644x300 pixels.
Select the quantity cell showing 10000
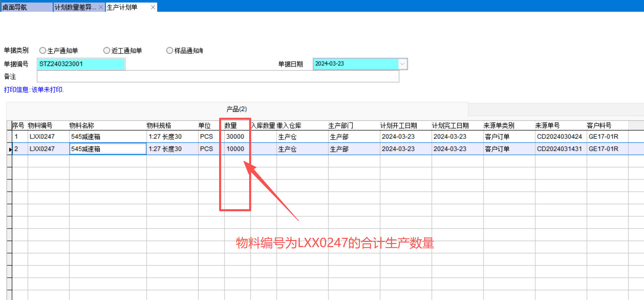tap(235, 149)
